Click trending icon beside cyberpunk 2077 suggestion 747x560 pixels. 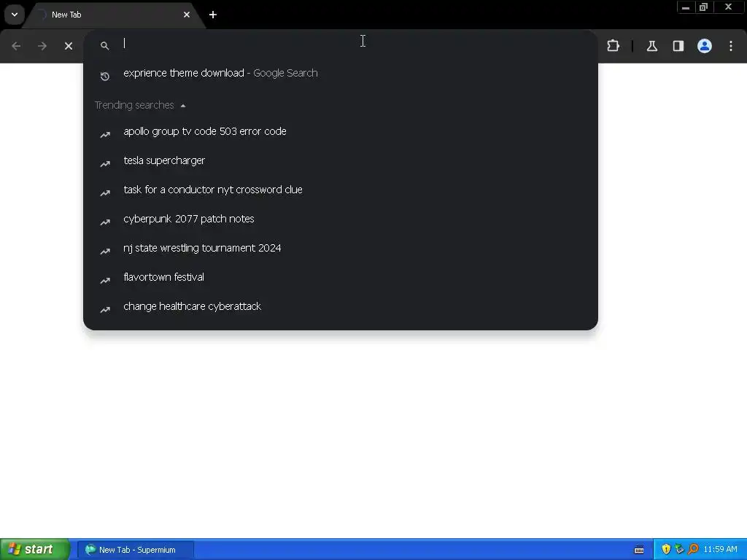[105, 222]
